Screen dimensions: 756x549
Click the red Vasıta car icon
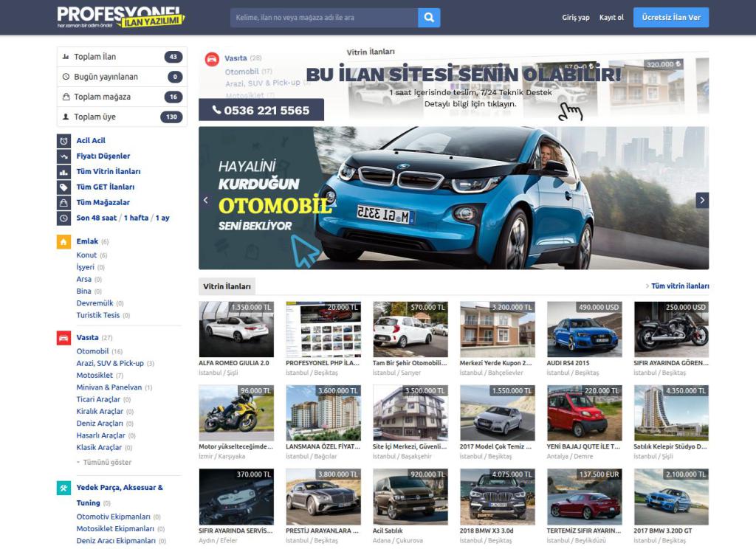pos(63,338)
